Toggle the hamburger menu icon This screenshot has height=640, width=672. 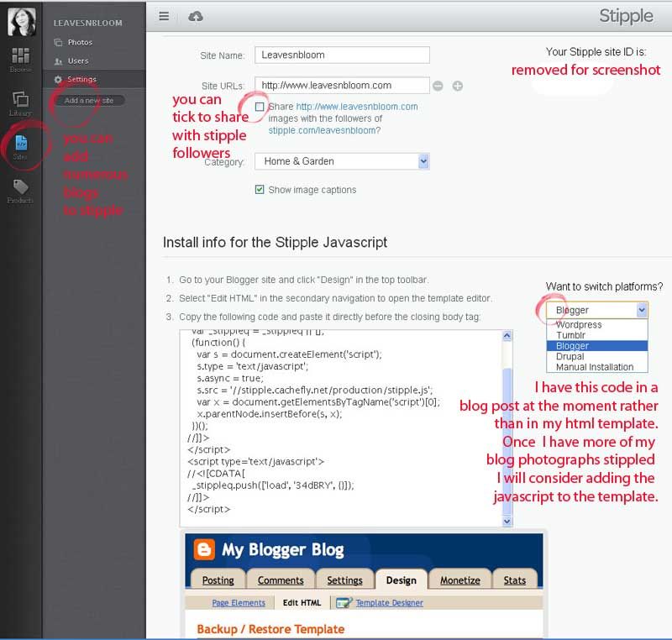click(164, 16)
